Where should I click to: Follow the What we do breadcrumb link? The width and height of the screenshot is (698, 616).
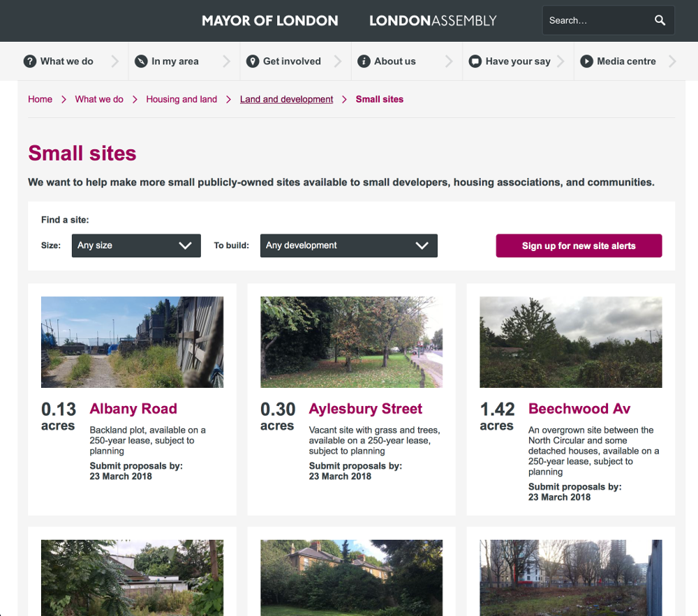(x=99, y=99)
